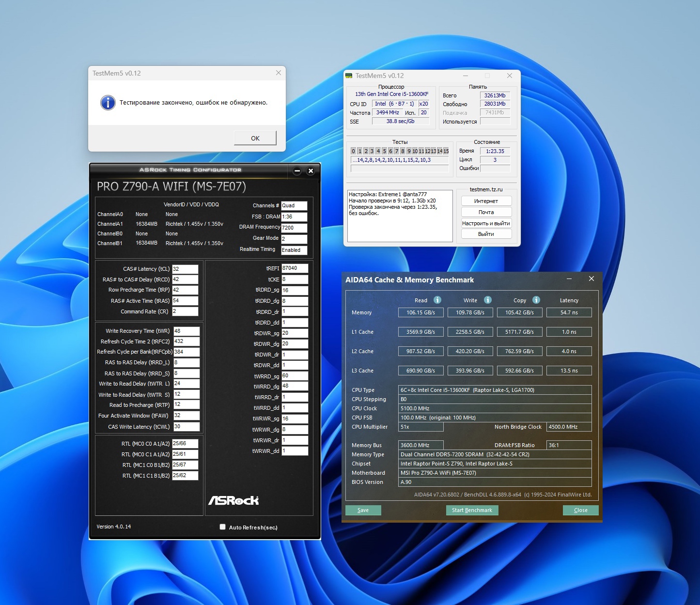Select the Write Recovery Time (tWR) field
700x605 pixels.
point(187,331)
